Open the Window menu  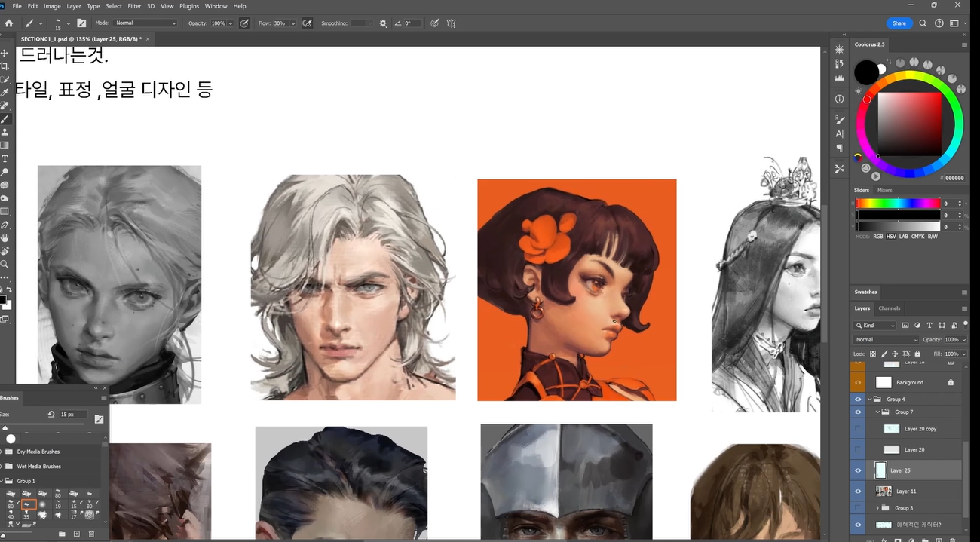point(216,6)
